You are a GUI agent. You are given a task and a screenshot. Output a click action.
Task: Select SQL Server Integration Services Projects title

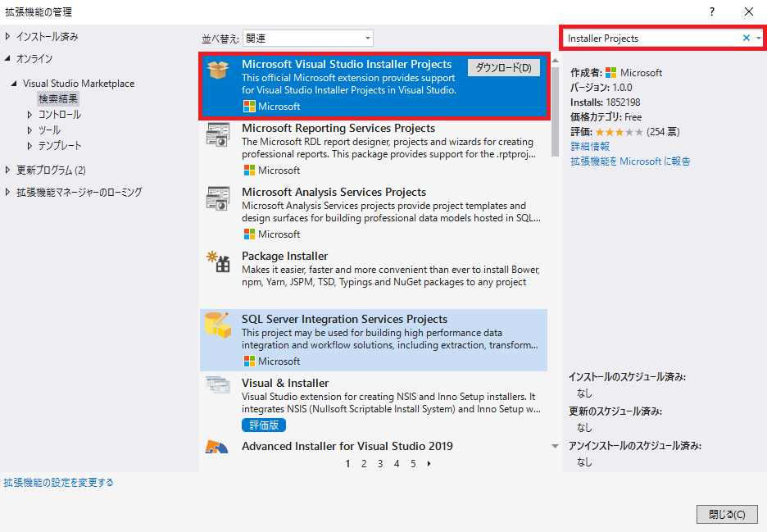[x=344, y=319]
